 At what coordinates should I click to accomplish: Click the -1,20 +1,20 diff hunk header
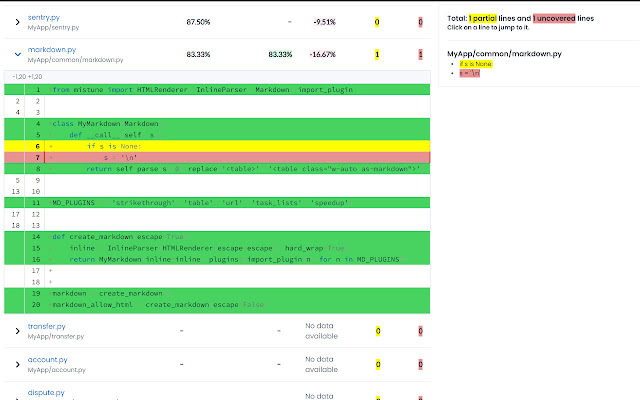click(27, 77)
